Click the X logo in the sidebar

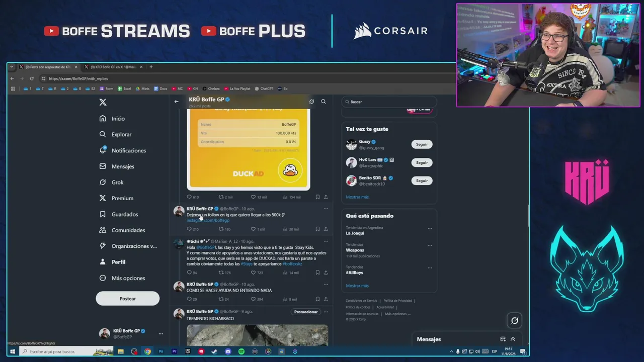point(103,102)
